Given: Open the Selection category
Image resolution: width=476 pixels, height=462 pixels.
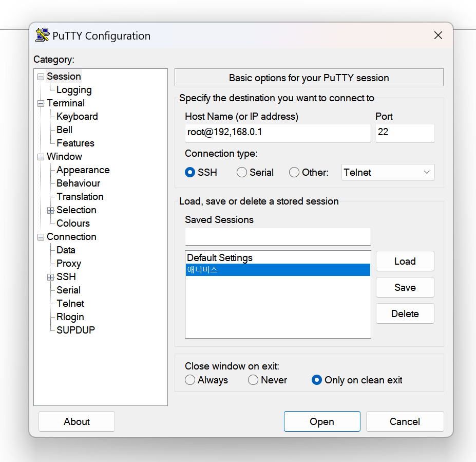Looking at the screenshot, I should 77,210.
